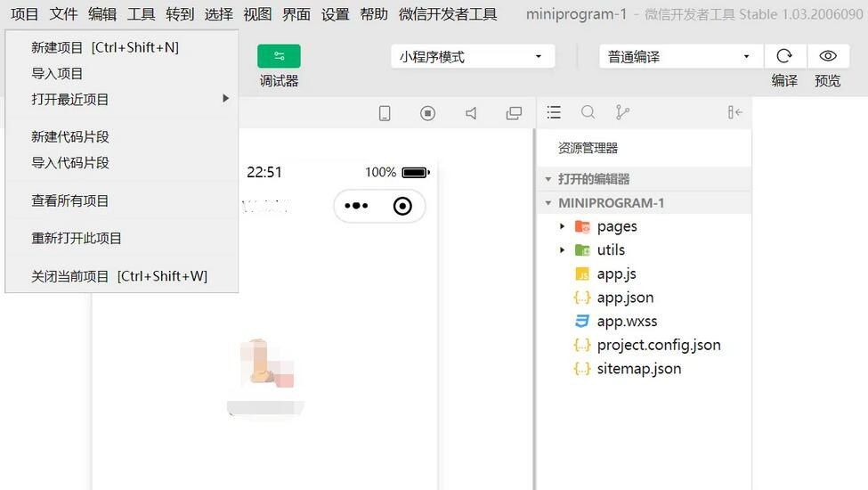Open the 选择 menu
Image resolution: width=868 pixels, height=490 pixels.
[x=219, y=14]
